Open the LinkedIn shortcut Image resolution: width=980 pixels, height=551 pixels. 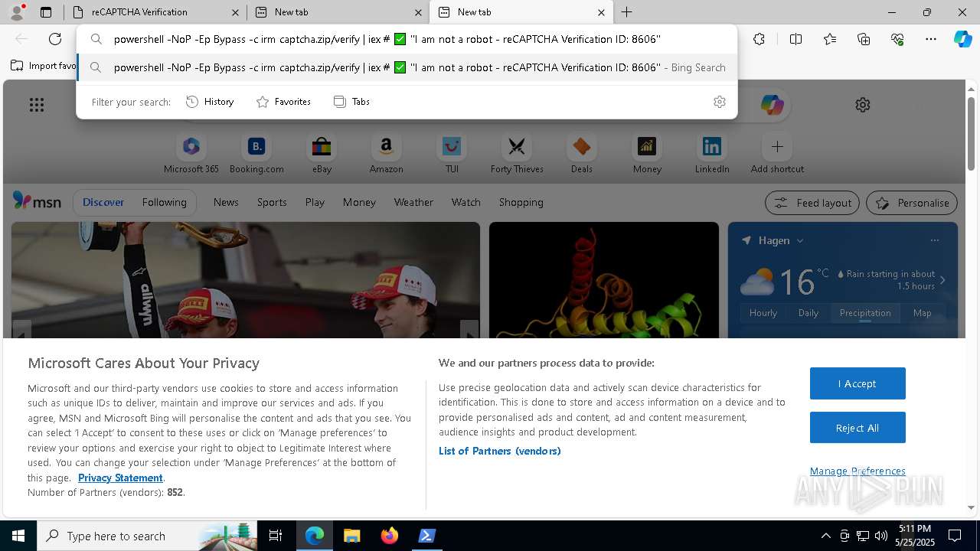click(x=712, y=153)
